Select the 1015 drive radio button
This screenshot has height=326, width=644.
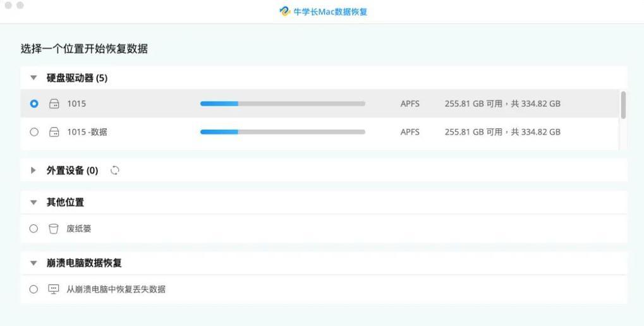click(34, 104)
